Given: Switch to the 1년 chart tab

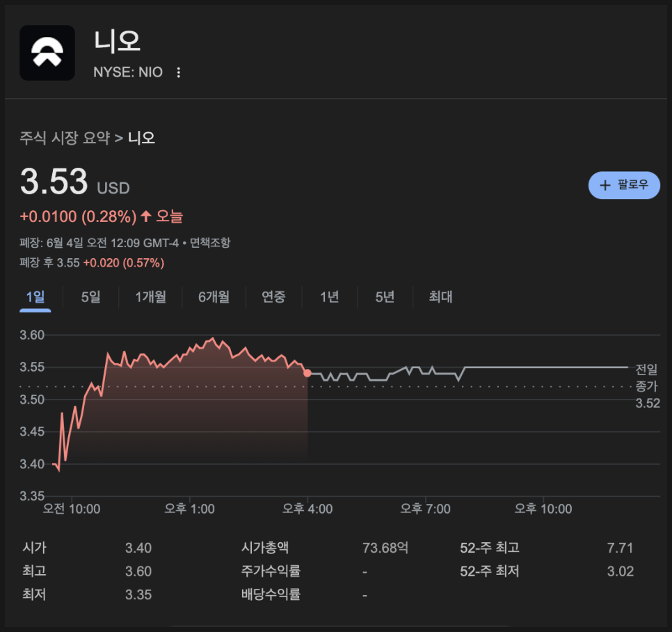Looking at the screenshot, I should point(330,297).
